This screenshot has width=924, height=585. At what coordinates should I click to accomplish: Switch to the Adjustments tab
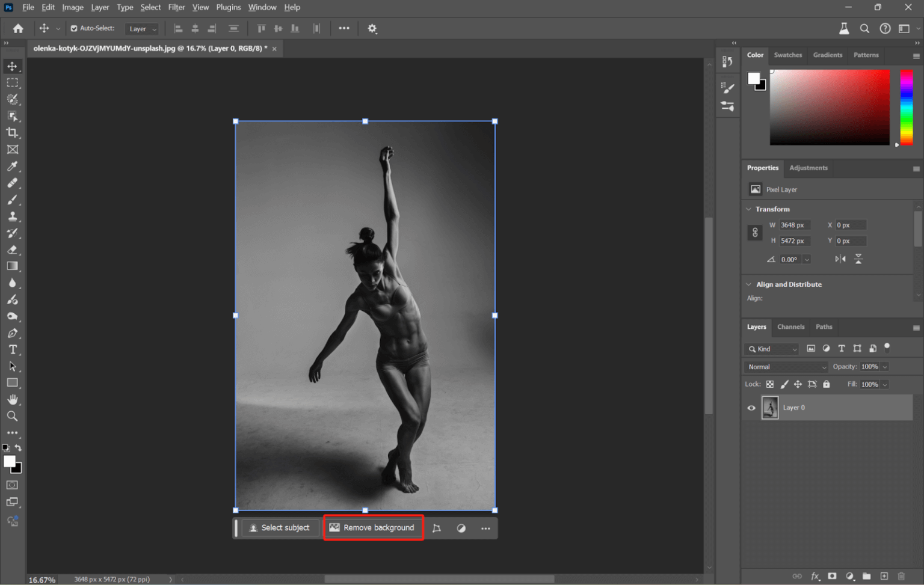pyautogui.click(x=808, y=168)
